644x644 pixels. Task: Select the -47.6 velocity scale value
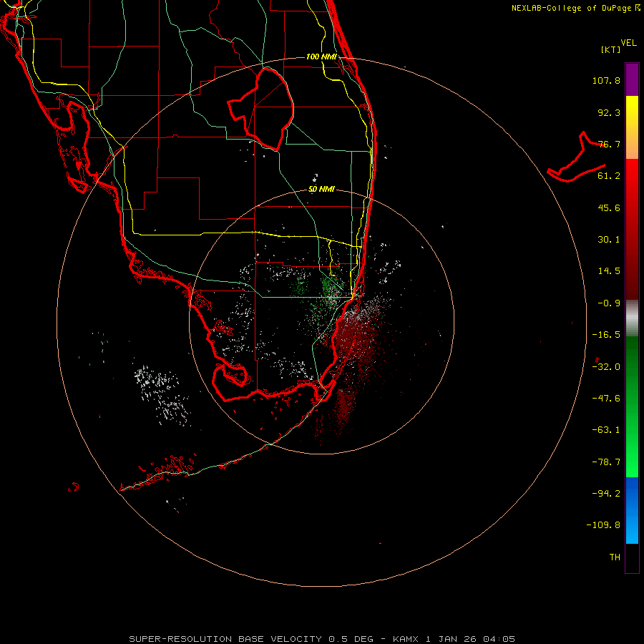coord(606,399)
